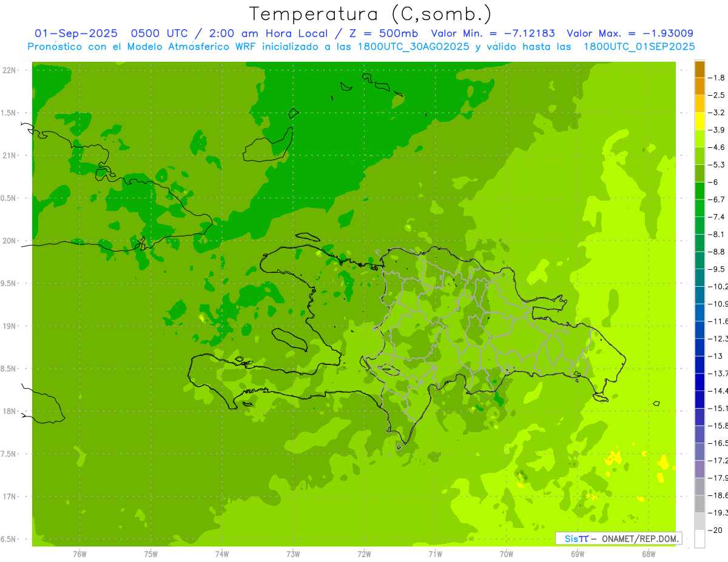
Task: Click the '72W' longitude label
Action: [x=364, y=554]
